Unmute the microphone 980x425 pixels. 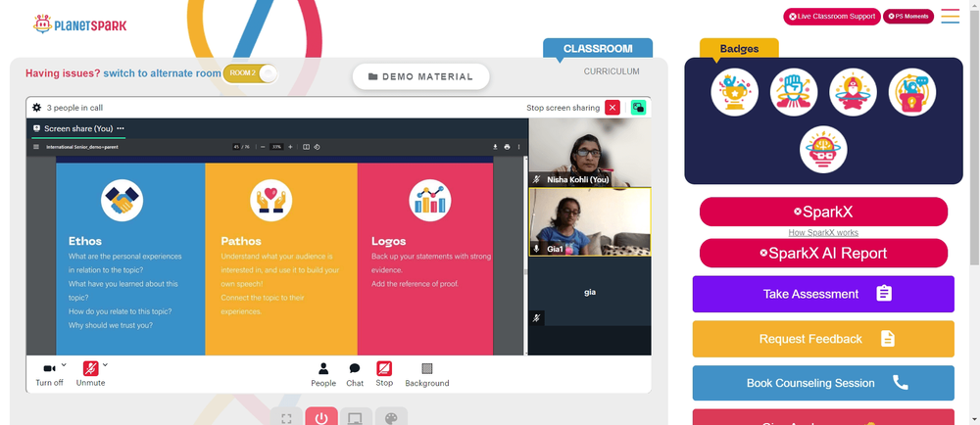coord(90,374)
